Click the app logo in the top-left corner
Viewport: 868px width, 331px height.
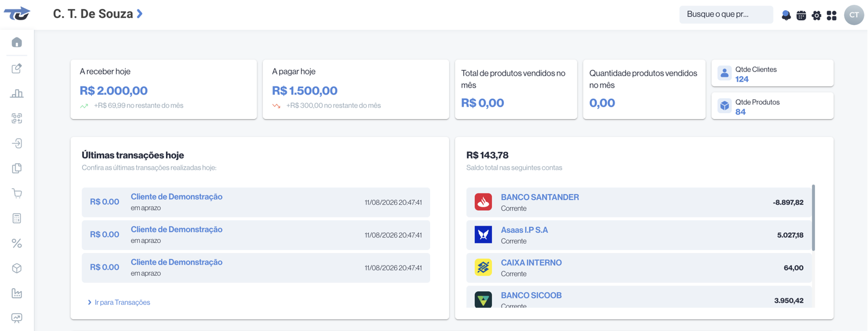17,14
